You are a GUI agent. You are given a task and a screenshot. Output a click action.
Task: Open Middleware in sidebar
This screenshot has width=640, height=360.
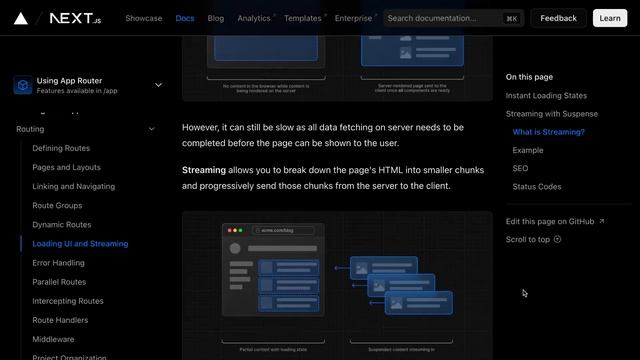pos(53,340)
